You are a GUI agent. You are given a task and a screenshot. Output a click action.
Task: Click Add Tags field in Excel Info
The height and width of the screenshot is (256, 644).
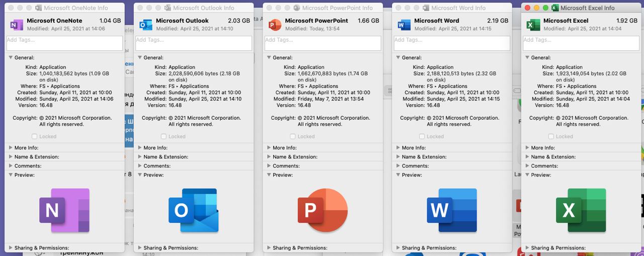click(x=581, y=43)
